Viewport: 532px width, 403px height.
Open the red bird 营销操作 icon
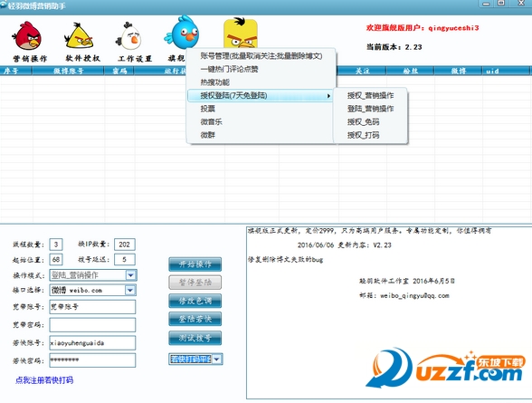click(28, 36)
